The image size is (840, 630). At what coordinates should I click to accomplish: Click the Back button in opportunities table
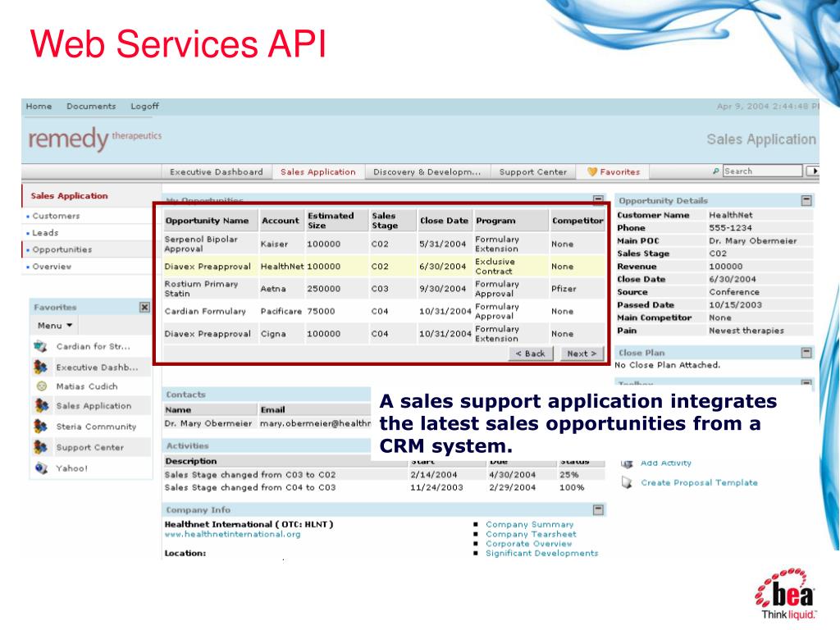(x=531, y=354)
